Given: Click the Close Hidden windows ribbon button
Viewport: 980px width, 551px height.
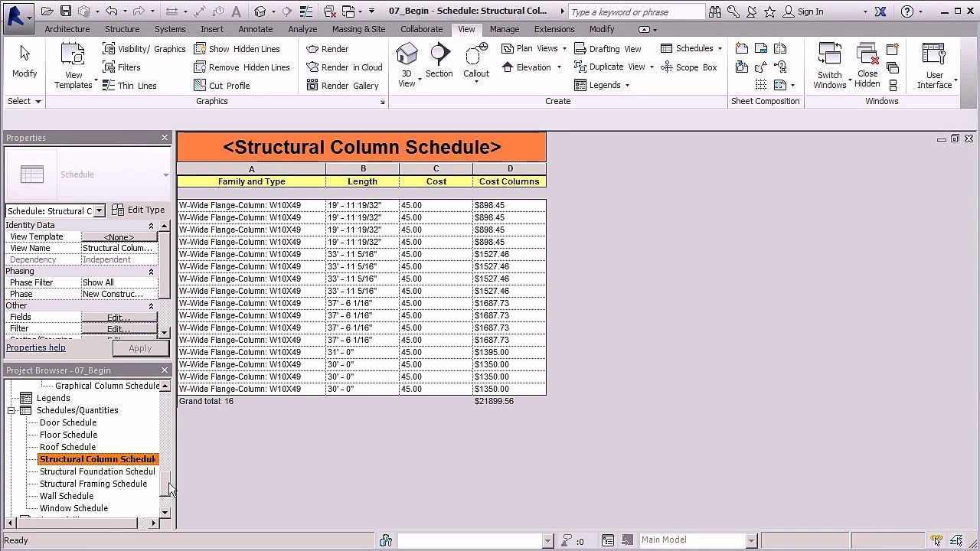Looking at the screenshot, I should pos(867,66).
